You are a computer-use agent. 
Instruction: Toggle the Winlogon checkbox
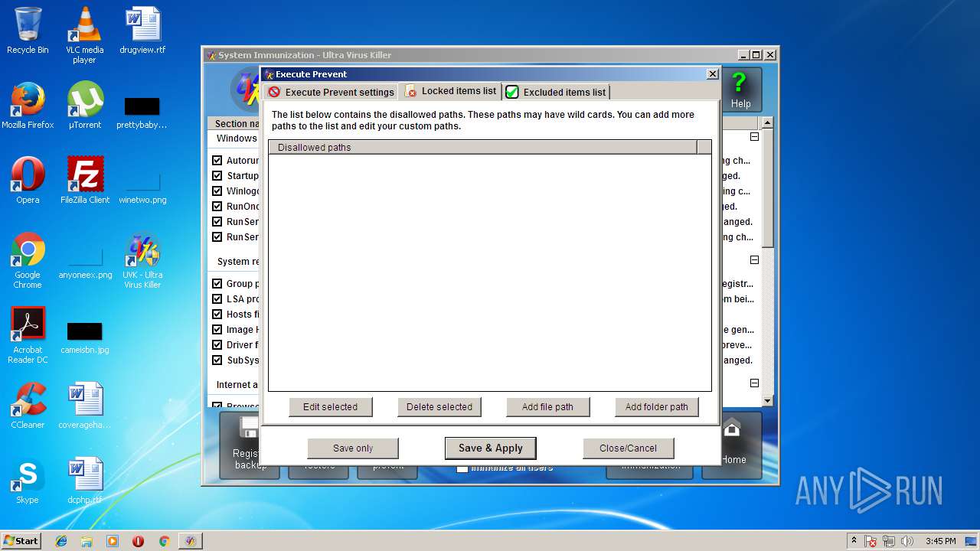217,191
